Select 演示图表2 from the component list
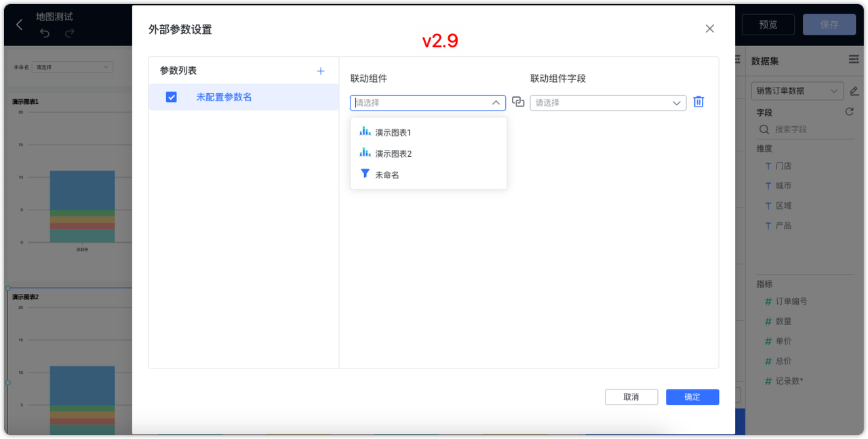This screenshot has height=439, width=868. point(395,153)
